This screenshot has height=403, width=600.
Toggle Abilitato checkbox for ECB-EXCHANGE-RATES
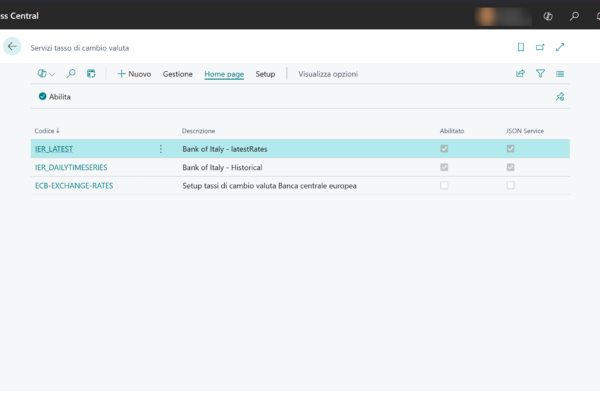444,185
